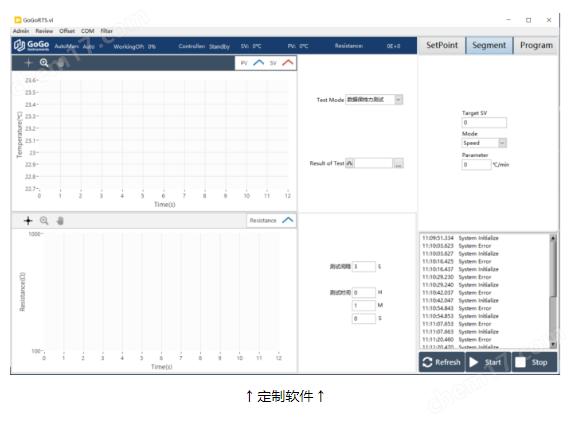
Task: Select the resistance graph pan hand tool
Action: (x=60, y=220)
